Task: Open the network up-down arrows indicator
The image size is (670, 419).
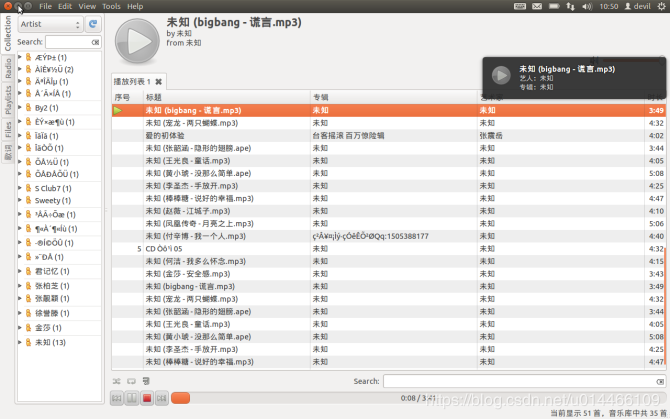Action: point(570,6)
